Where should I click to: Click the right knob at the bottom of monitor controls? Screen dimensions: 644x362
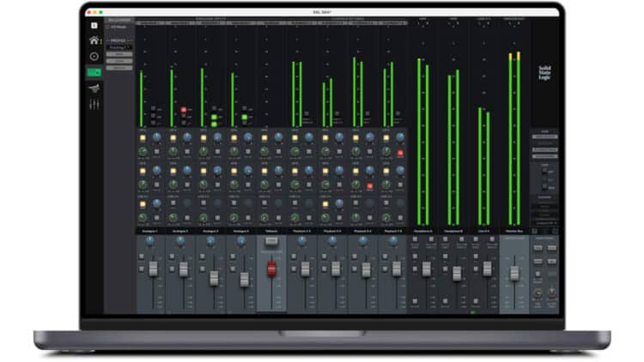(552, 293)
